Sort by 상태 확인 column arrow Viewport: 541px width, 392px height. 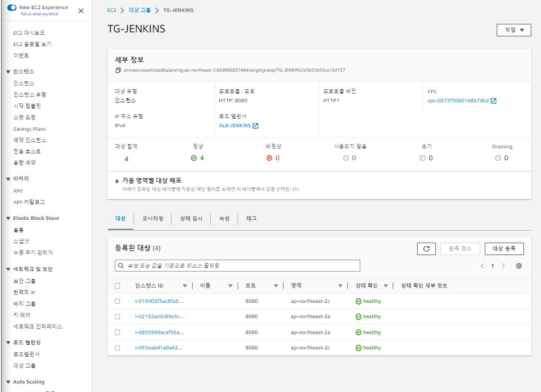(x=386, y=286)
